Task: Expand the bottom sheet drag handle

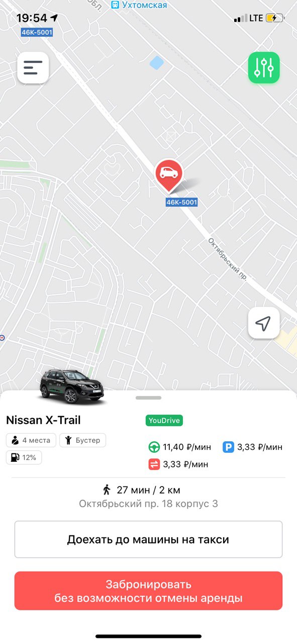Action: pyautogui.click(x=149, y=397)
